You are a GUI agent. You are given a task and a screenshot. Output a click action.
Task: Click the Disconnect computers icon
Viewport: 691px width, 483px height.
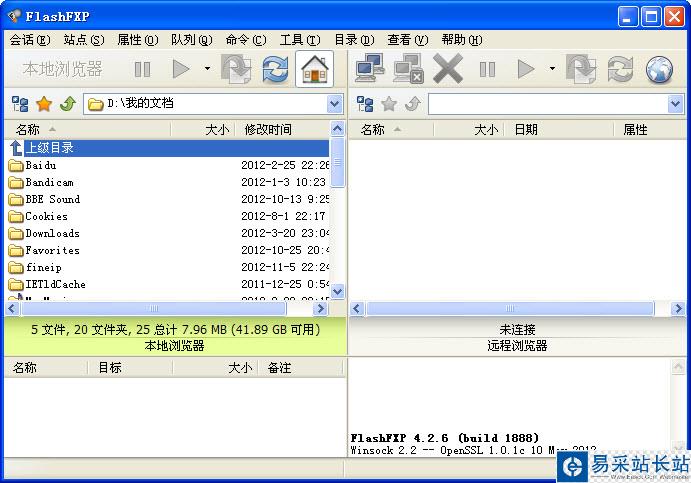point(409,68)
